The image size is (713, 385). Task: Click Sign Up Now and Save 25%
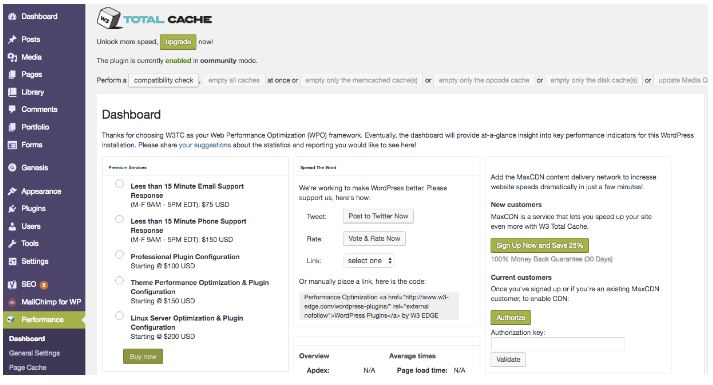click(539, 245)
